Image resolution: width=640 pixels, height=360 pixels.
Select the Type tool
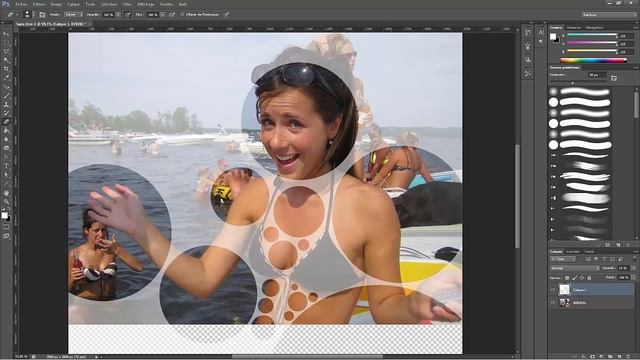[x=6, y=166]
